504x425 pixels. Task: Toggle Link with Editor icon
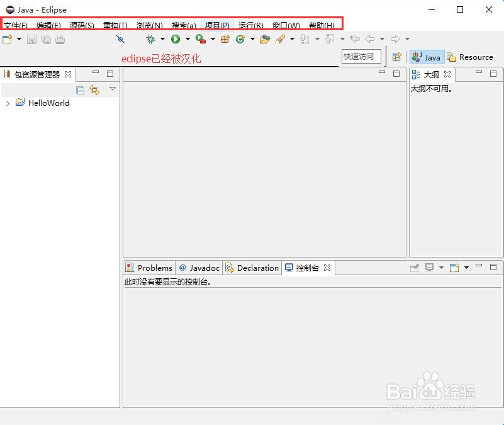click(x=94, y=90)
